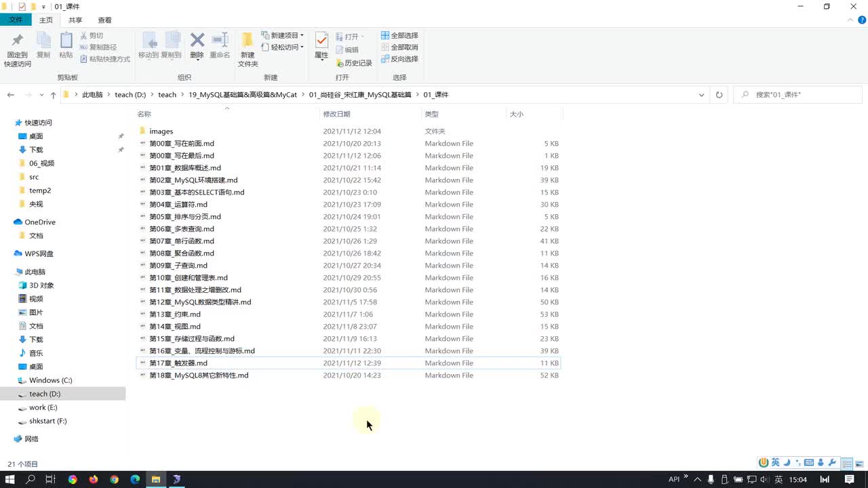Expand address bar history dropdown arrow
The width and height of the screenshot is (868, 488).
pyautogui.click(x=702, y=95)
